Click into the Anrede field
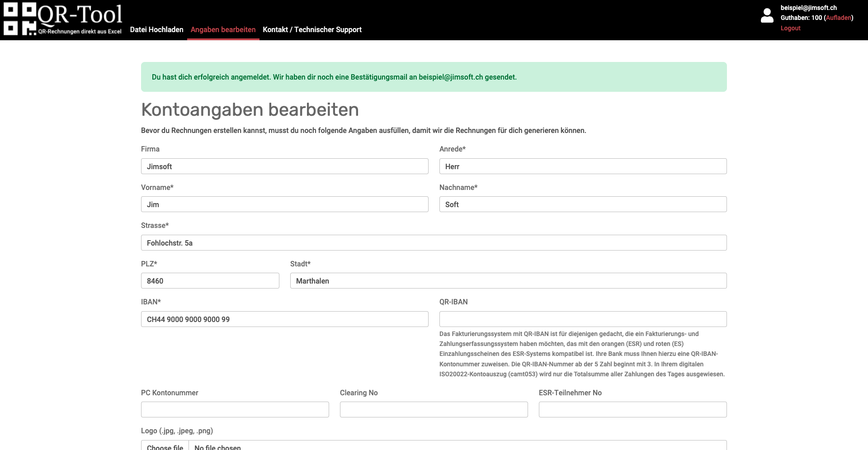 click(583, 166)
